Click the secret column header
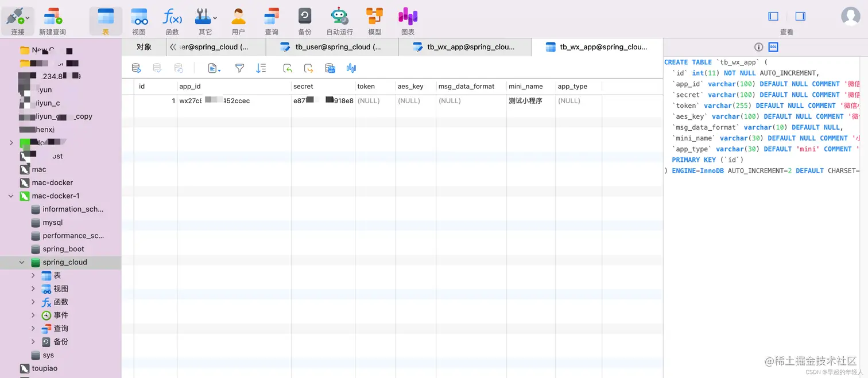This screenshot has height=378, width=868. pyautogui.click(x=323, y=86)
